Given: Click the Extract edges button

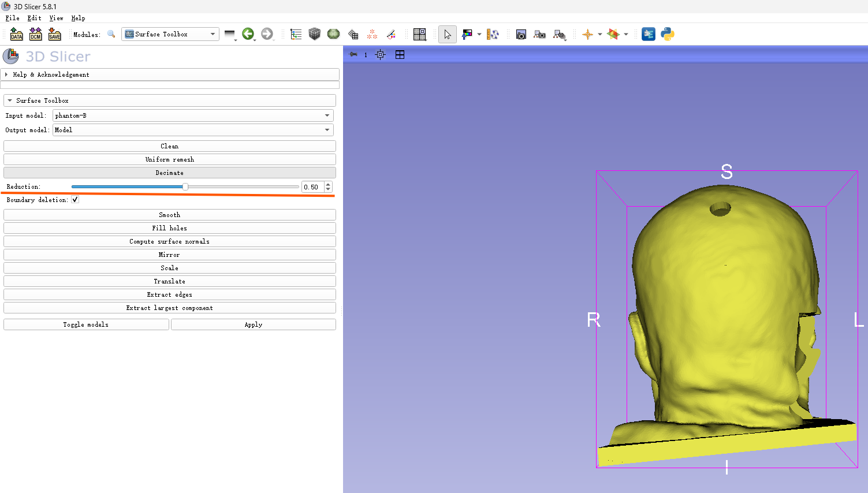Looking at the screenshot, I should 170,294.
